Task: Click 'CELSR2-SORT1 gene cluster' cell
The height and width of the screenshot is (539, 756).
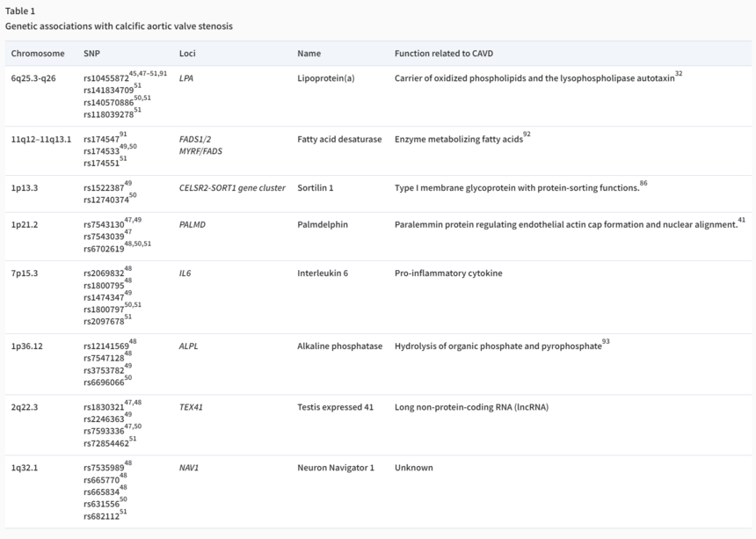Action: (232, 188)
